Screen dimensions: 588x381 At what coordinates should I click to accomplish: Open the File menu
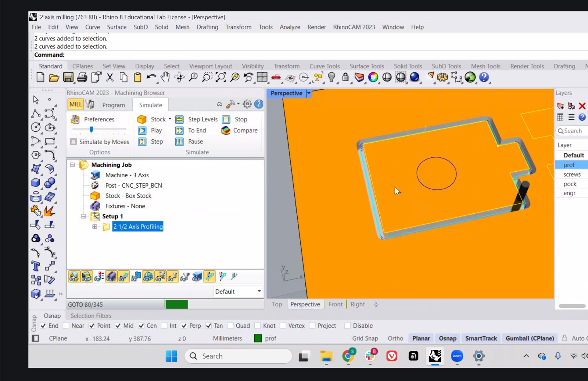coord(36,27)
